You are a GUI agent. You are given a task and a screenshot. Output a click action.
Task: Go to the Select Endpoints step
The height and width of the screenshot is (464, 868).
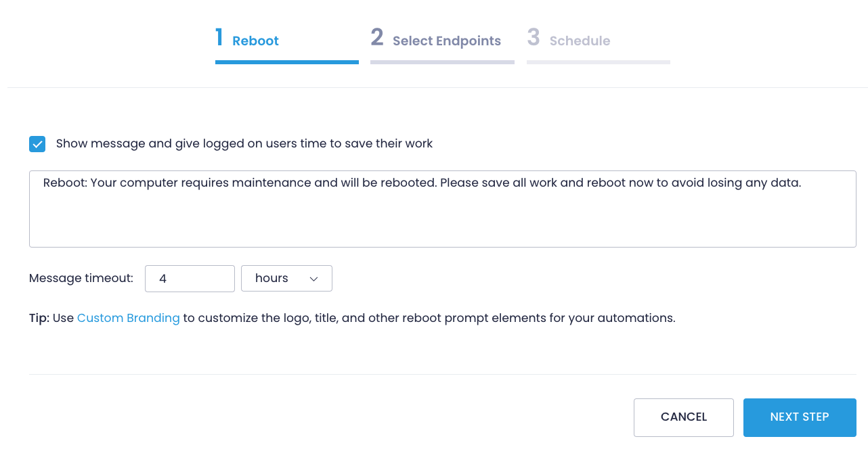click(x=446, y=41)
